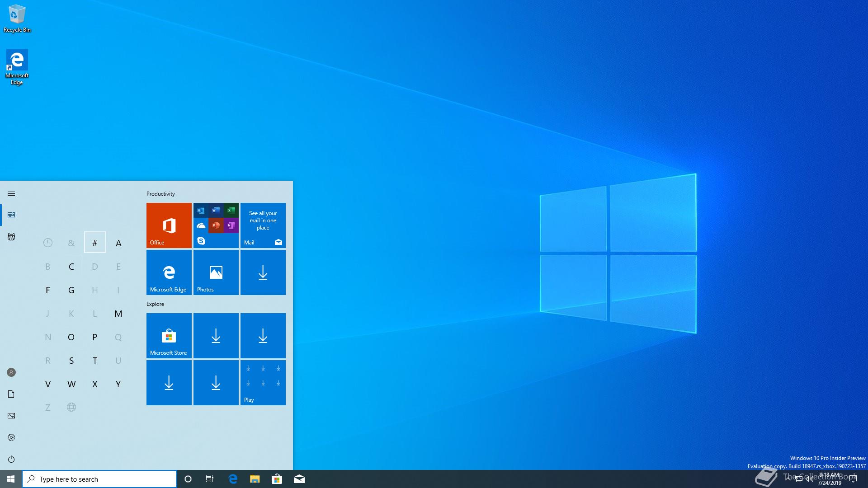Open the Microsoft Store tile
Screen dimensions: 868x488
(169, 335)
